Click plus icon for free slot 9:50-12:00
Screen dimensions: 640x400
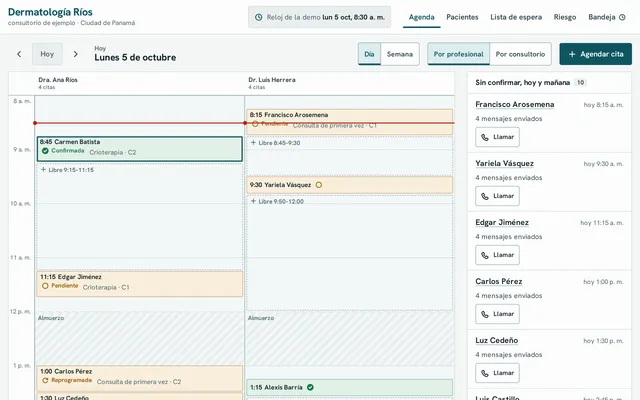pos(253,201)
